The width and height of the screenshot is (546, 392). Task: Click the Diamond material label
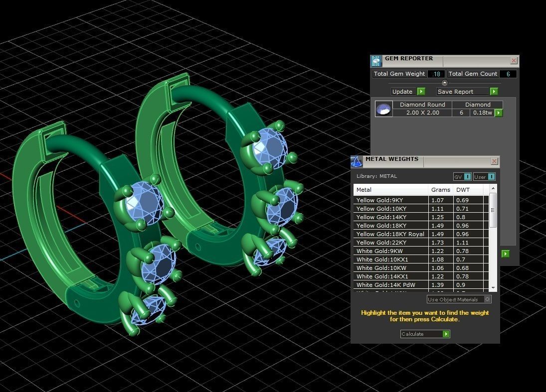(x=477, y=105)
